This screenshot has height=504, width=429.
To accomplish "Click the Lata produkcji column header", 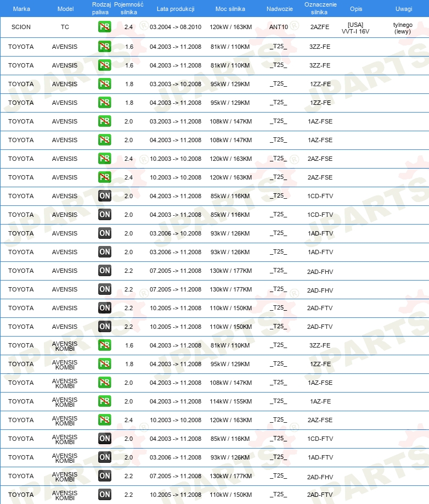I will coord(176,9).
